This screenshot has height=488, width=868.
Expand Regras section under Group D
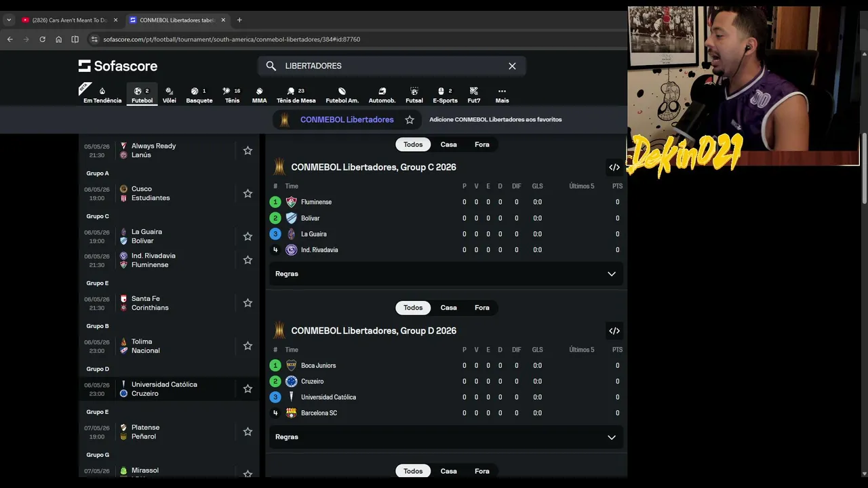tap(446, 437)
